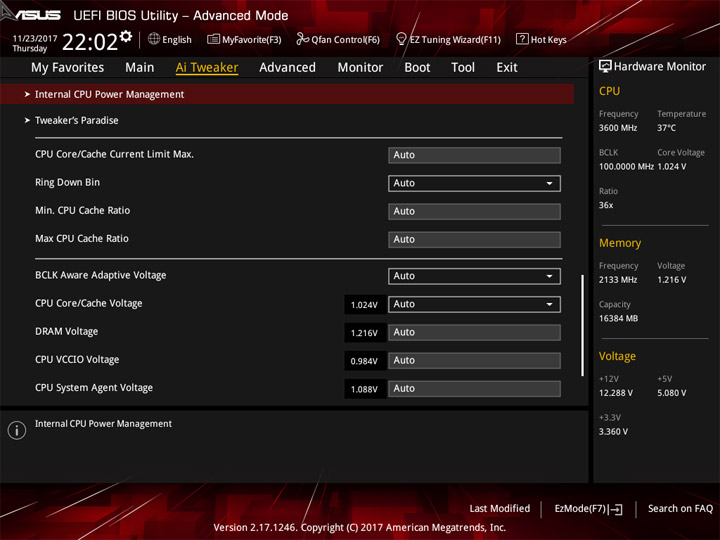Click the 1.216V DRAM voltage reading
This screenshot has width=720, height=540.
(x=365, y=333)
